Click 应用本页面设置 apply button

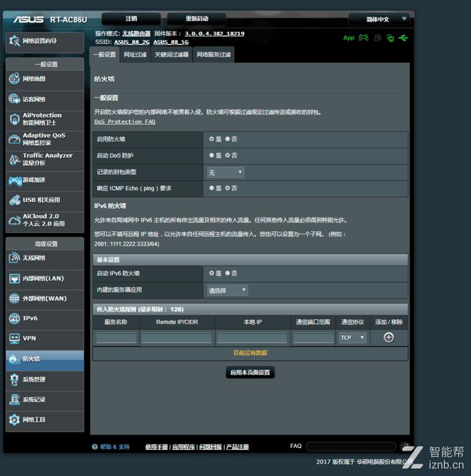coord(250,372)
